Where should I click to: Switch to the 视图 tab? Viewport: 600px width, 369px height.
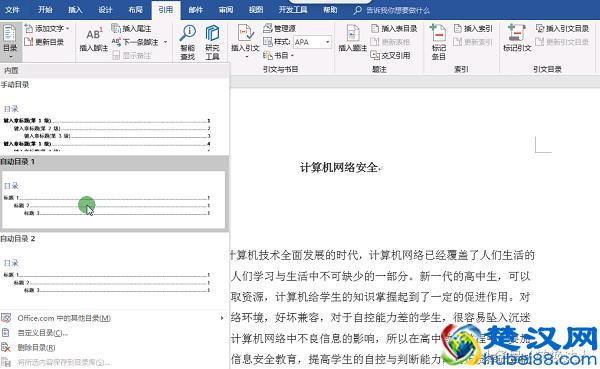tap(256, 10)
